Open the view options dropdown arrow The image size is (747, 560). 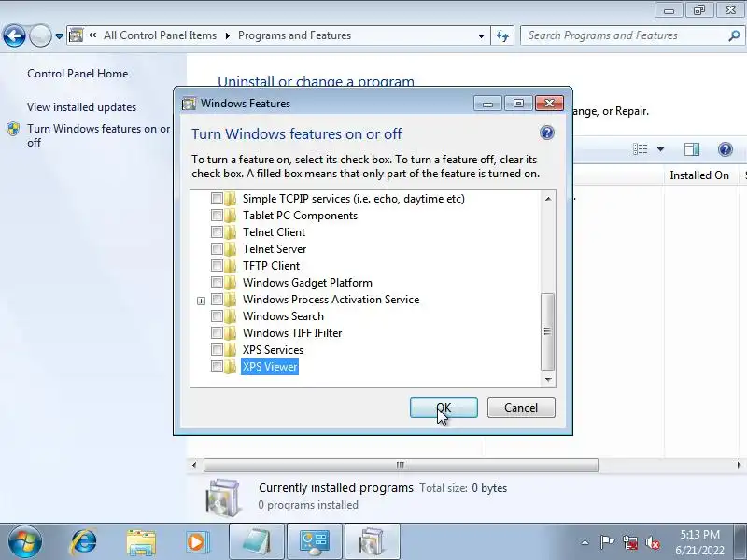pos(660,149)
